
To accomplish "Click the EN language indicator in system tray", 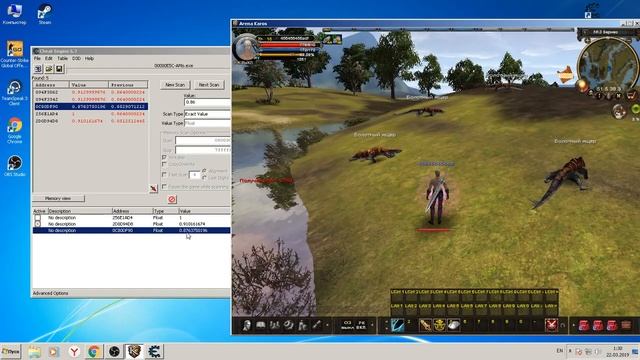I will click(560, 351).
